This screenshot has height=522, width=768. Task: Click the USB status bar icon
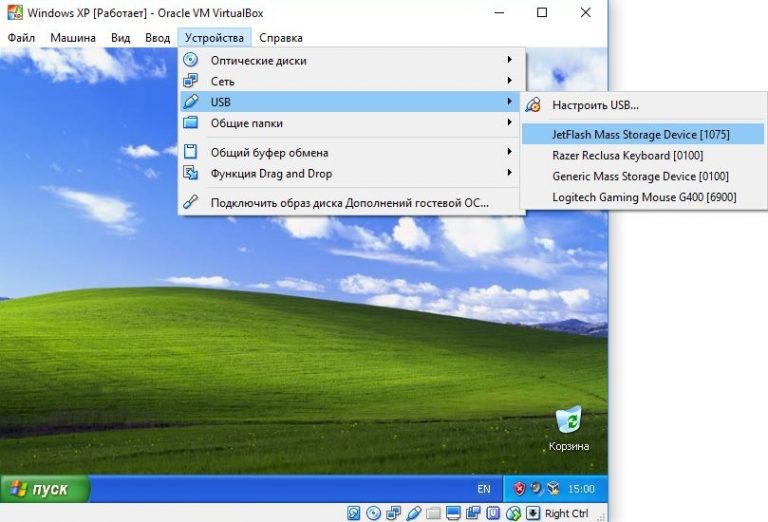[413, 513]
